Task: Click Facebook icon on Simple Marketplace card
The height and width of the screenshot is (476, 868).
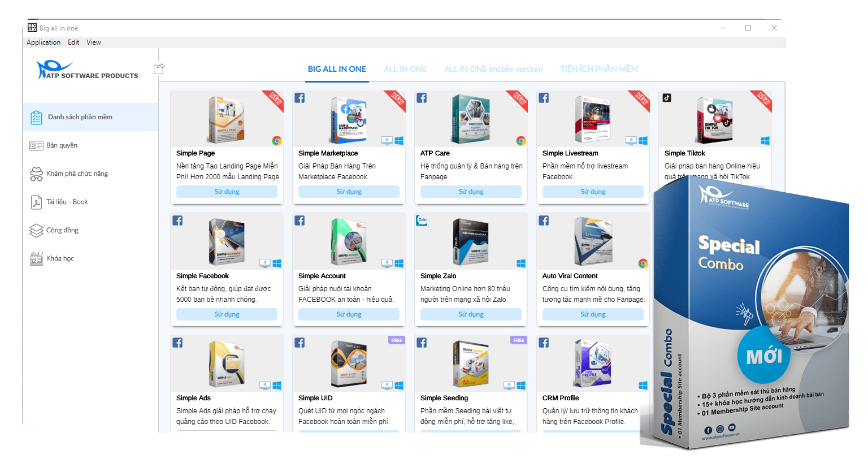Action: pyautogui.click(x=300, y=98)
